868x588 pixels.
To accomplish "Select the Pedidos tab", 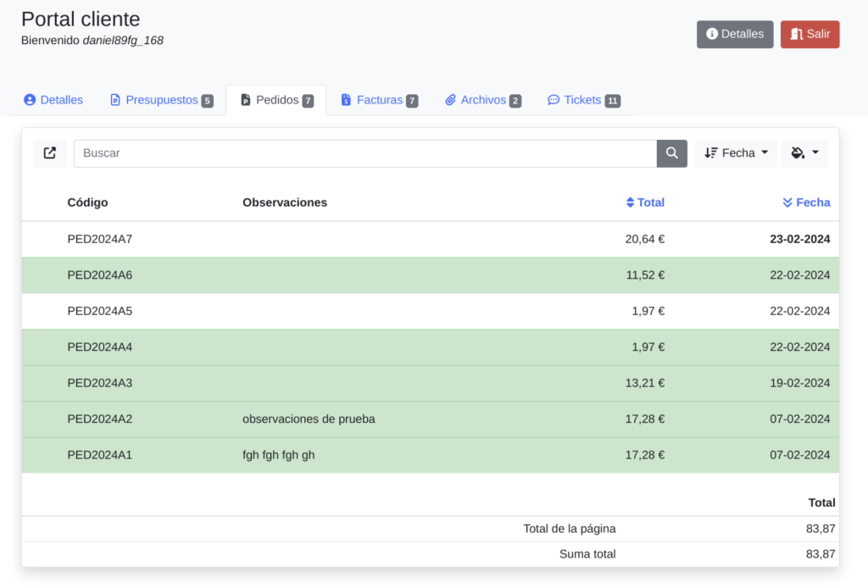I will pyautogui.click(x=276, y=100).
